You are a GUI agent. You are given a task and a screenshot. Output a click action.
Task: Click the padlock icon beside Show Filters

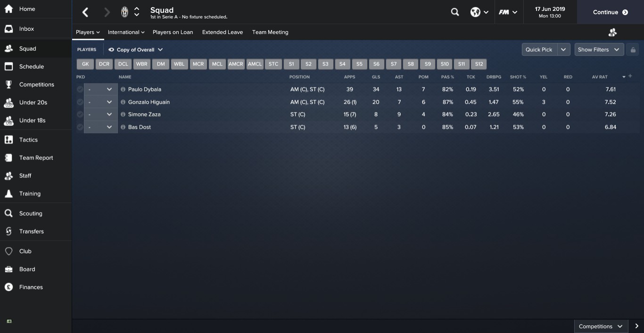point(633,50)
